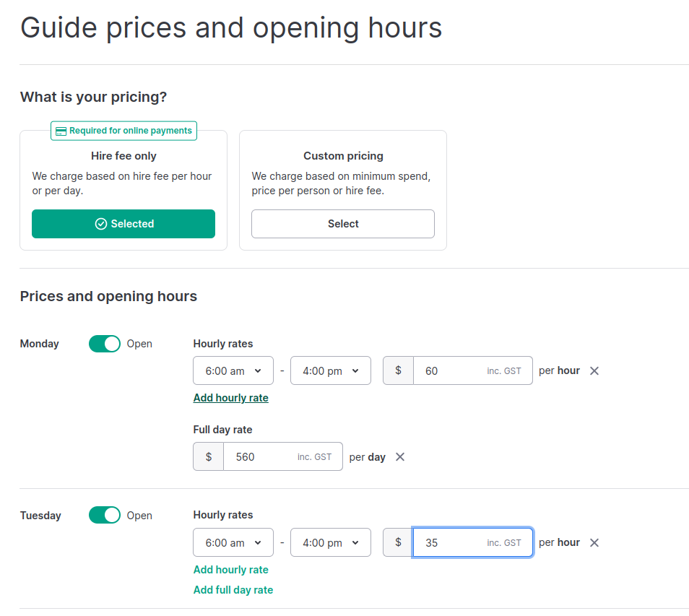Click dollar sign beside Monday hourly price
Image resolution: width=689 pixels, height=616 pixels.
point(398,370)
